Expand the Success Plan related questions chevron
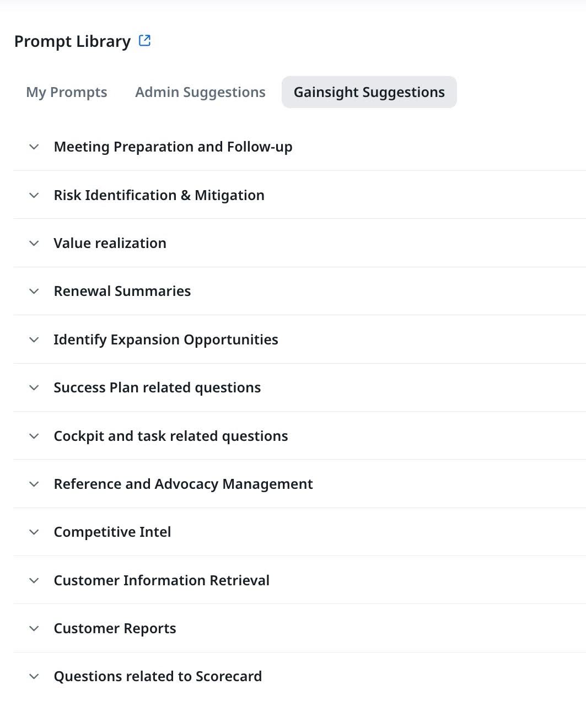The image size is (586, 728). coord(34,388)
